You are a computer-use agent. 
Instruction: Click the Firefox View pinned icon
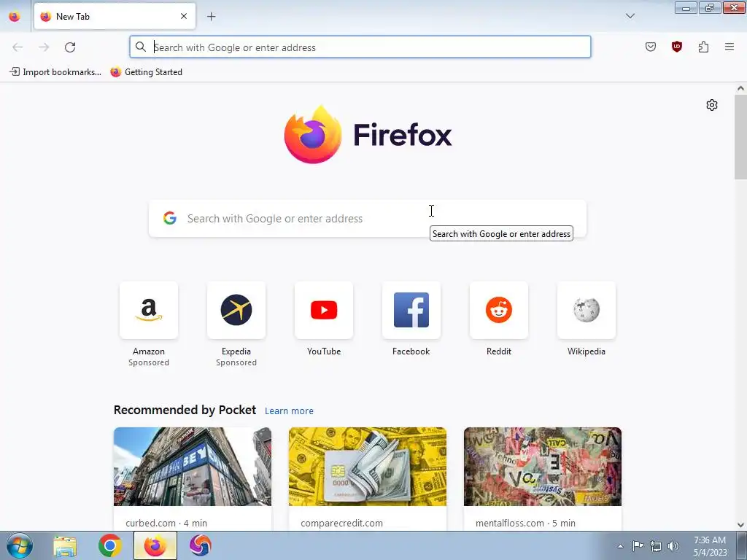[x=15, y=16]
